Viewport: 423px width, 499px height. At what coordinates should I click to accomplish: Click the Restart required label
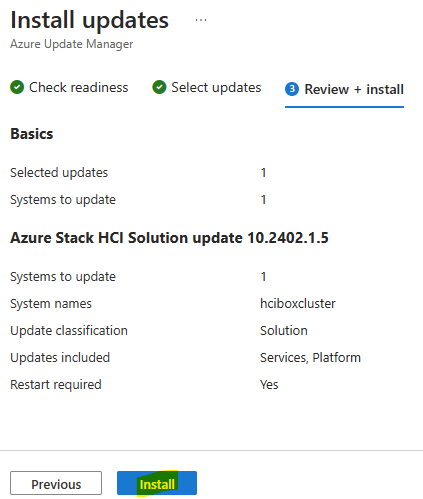(x=56, y=385)
